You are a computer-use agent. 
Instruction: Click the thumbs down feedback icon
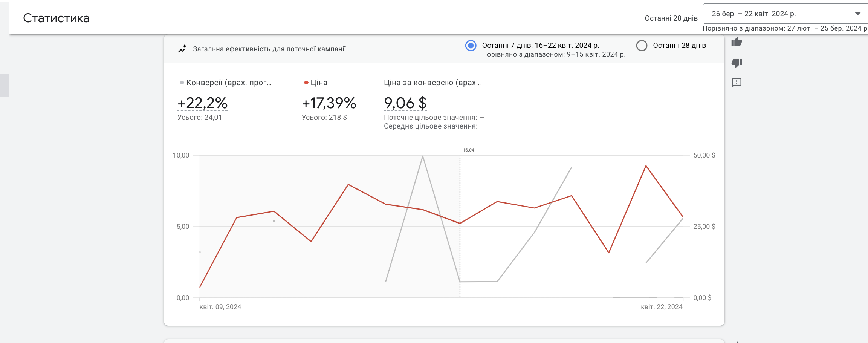point(737,63)
